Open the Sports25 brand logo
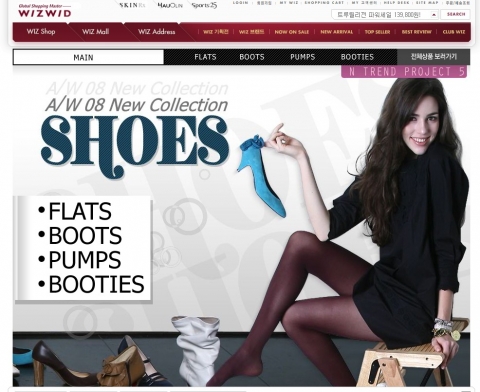Image resolution: width=480 pixels, height=392 pixels. pos(204,5)
